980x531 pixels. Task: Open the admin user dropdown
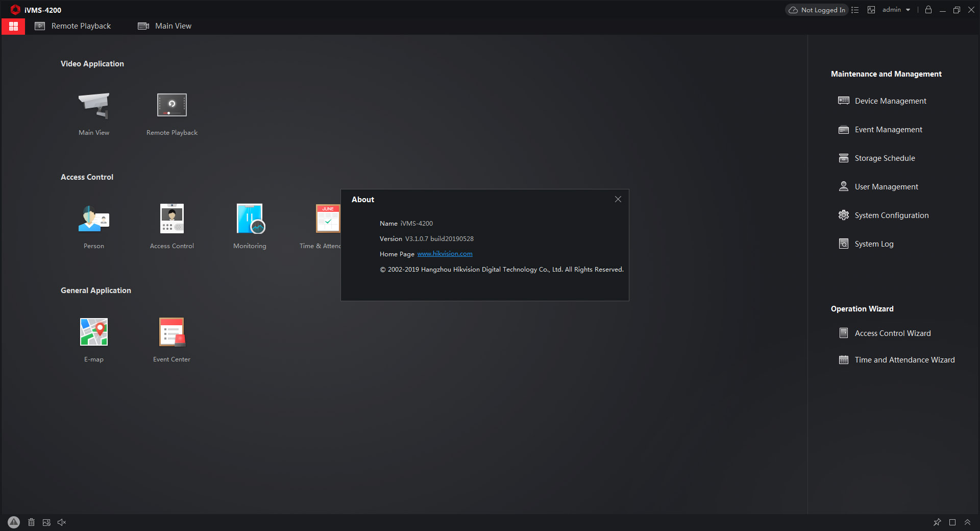[896, 10]
